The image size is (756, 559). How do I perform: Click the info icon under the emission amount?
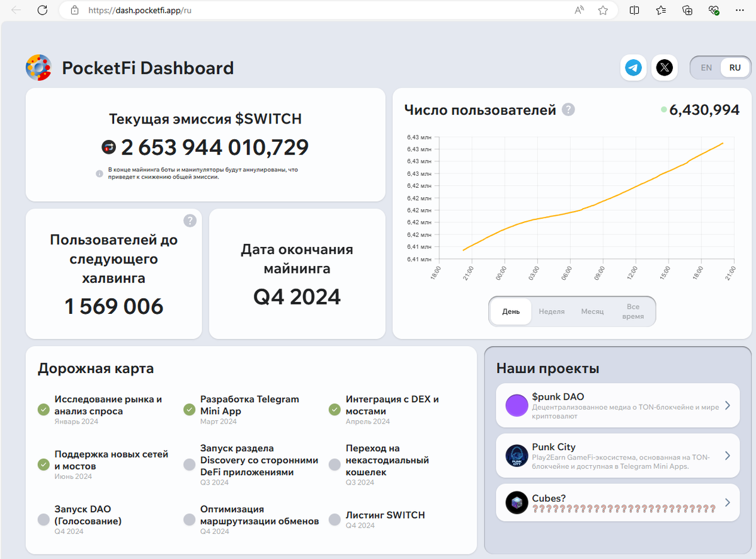pos(100,173)
